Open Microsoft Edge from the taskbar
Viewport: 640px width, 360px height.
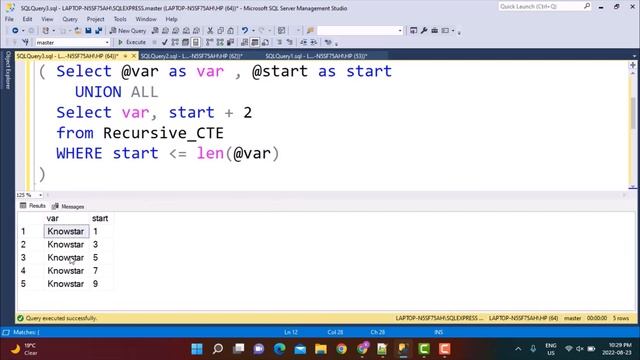(280, 349)
